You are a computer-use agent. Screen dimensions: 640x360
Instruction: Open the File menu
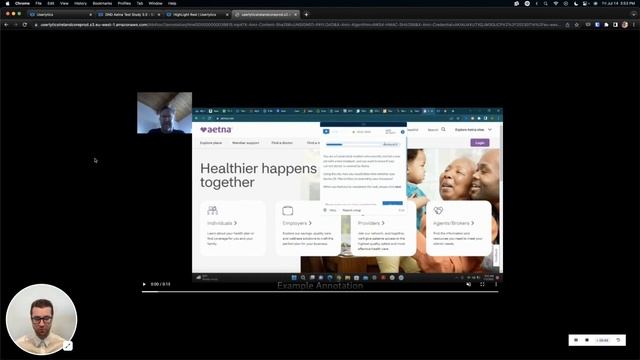click(38, 3)
